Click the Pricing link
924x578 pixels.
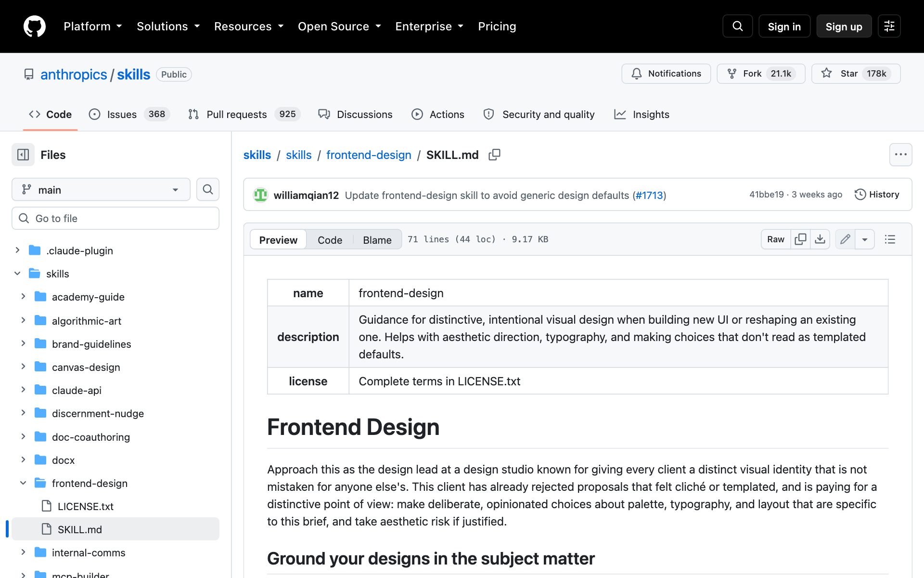click(x=497, y=26)
